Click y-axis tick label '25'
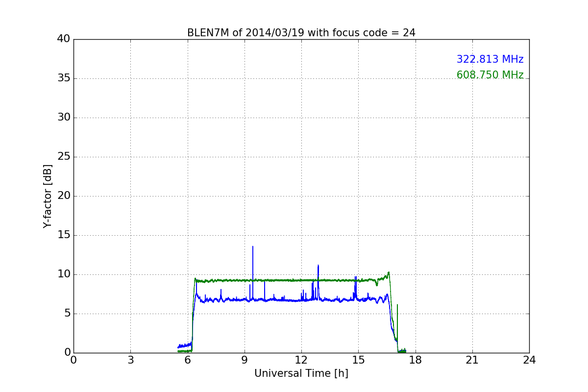The image size is (588, 392). [x=63, y=157]
